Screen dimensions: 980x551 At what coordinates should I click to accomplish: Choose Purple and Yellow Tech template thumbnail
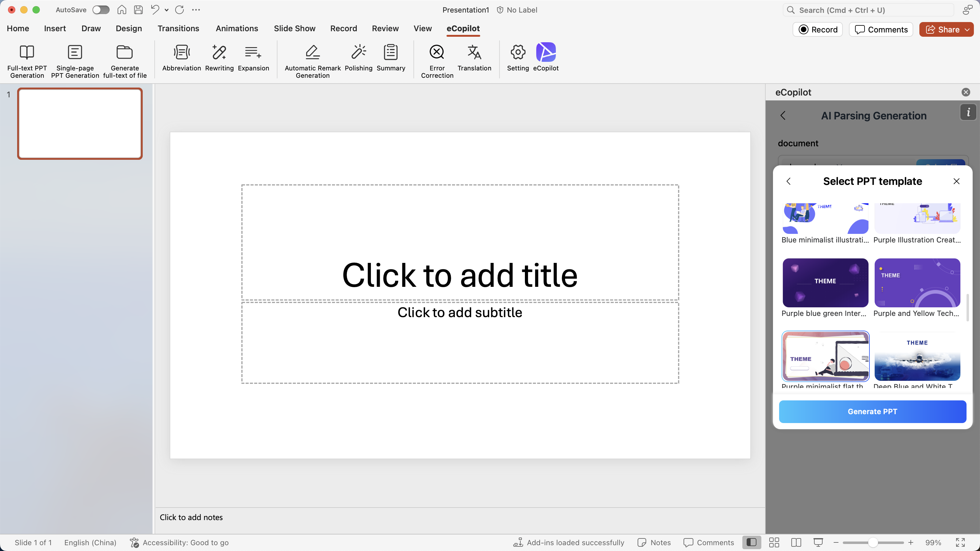click(x=917, y=283)
